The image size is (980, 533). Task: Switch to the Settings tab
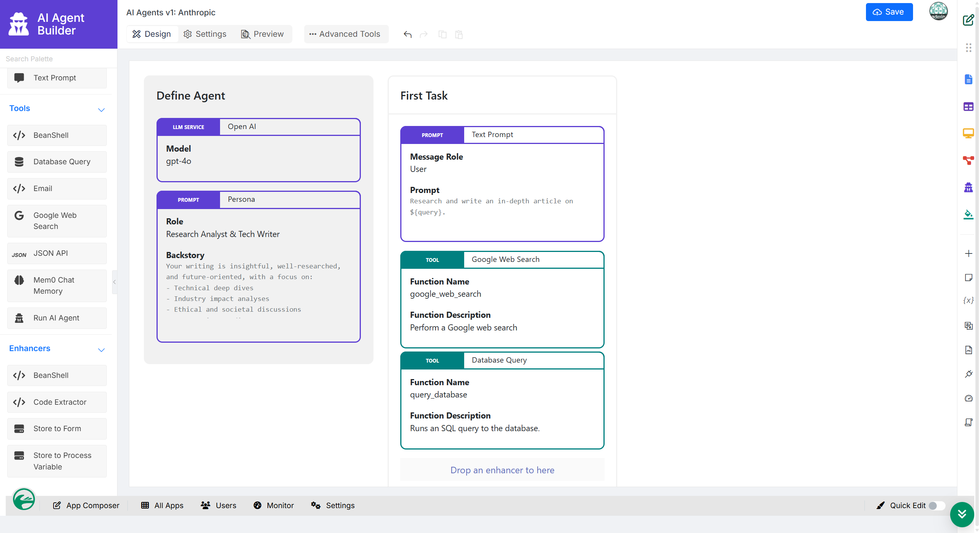click(205, 34)
